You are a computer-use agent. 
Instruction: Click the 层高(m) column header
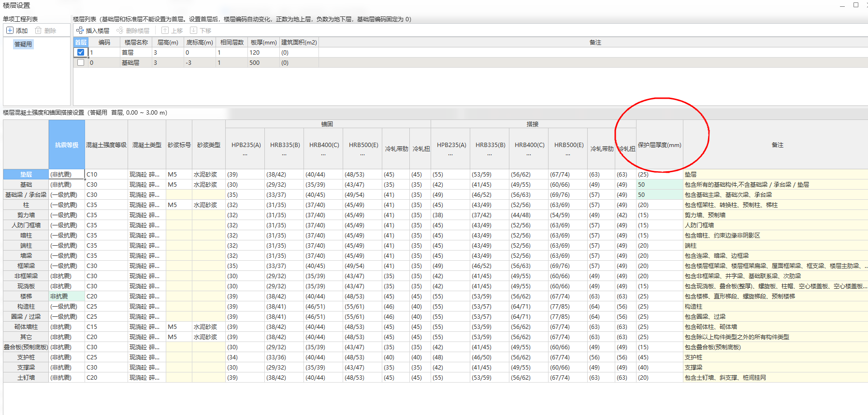click(x=168, y=42)
